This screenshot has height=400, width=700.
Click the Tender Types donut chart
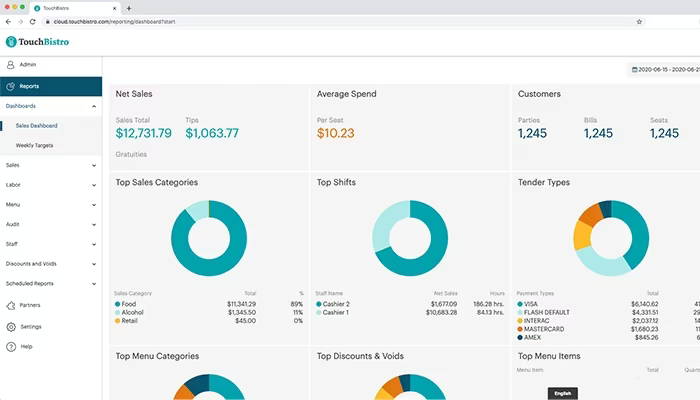pyautogui.click(x=611, y=238)
